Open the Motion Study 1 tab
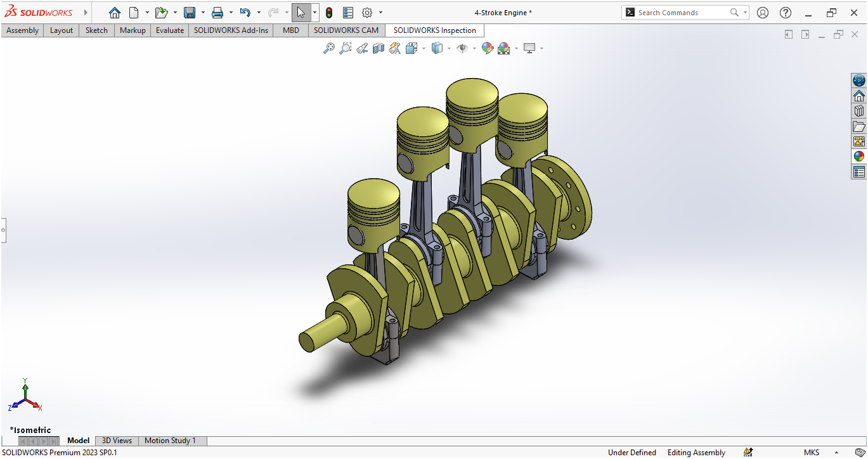The height and width of the screenshot is (459, 868). (x=170, y=441)
